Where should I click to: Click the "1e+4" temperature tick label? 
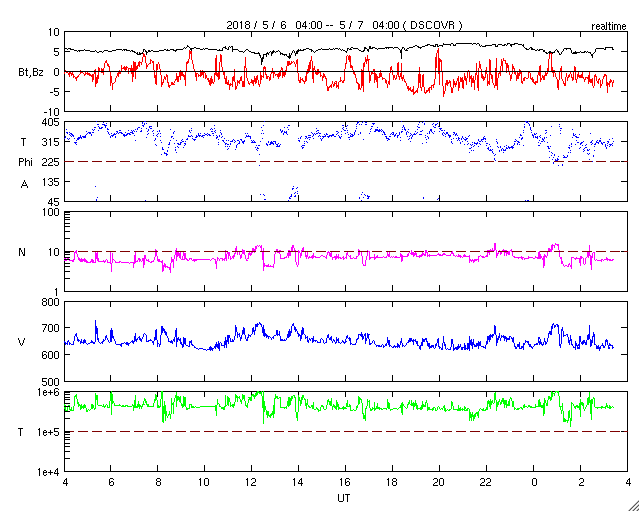49,472
